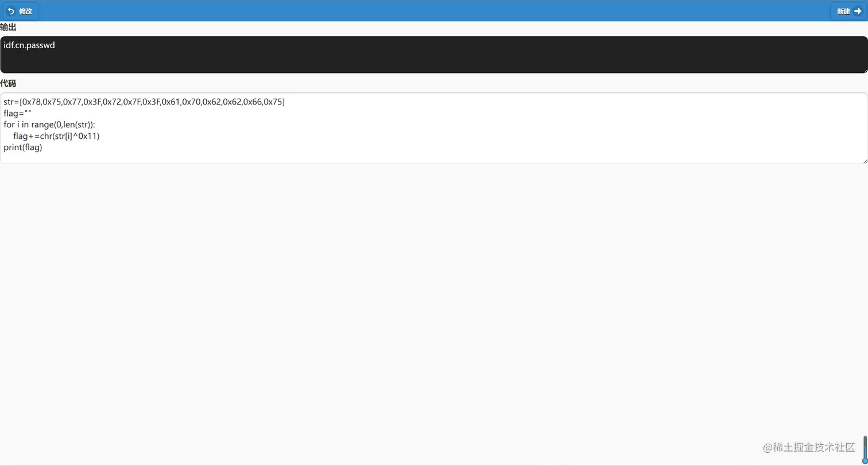Click inside the code text area

434,128
